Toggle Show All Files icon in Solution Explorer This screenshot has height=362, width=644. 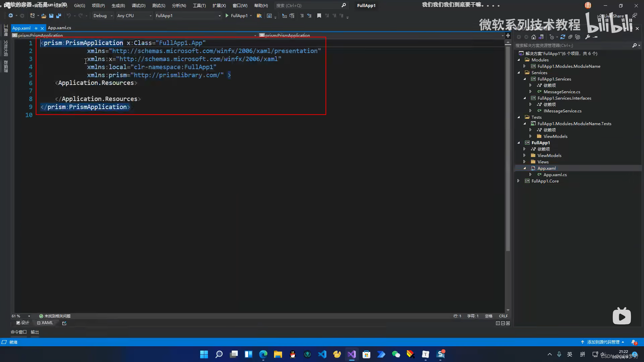(x=578, y=37)
